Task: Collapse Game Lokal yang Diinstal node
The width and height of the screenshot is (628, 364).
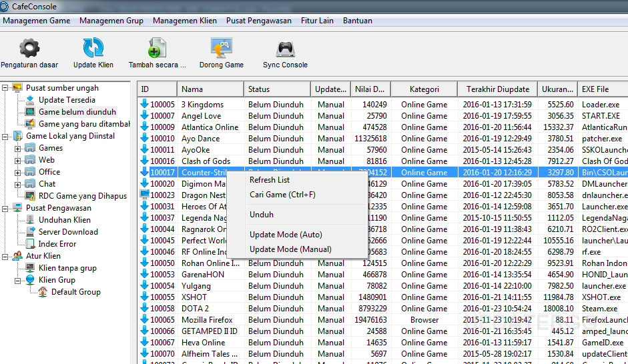Action: click(x=5, y=137)
